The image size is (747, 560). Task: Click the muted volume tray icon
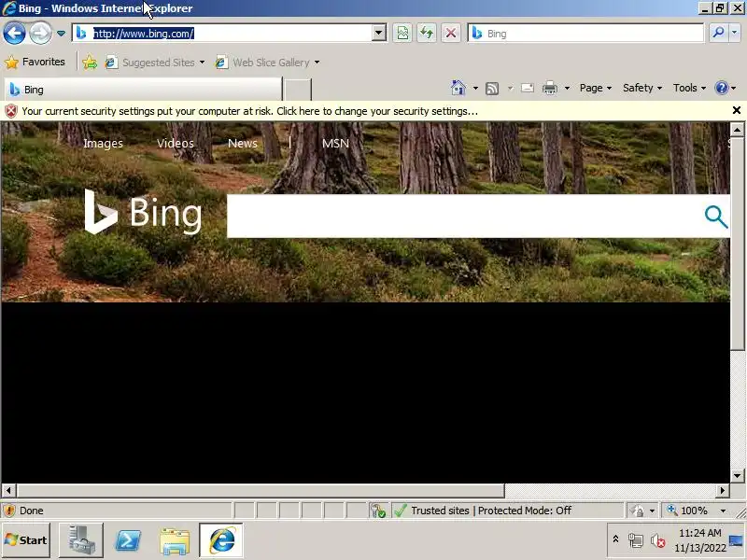click(x=658, y=540)
